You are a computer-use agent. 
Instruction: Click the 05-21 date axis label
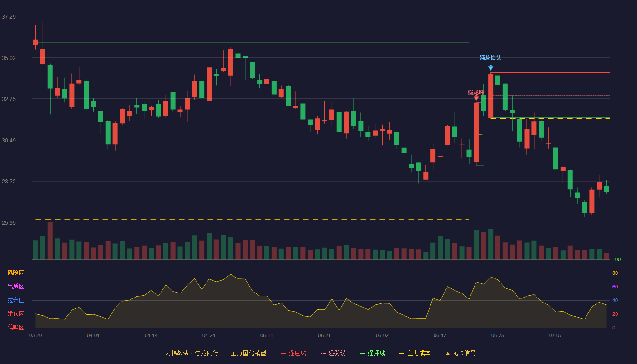point(324,335)
